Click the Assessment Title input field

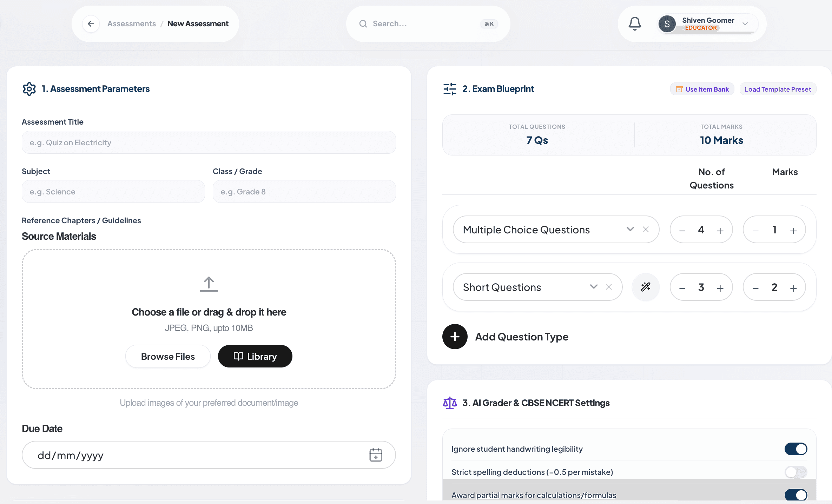(209, 142)
